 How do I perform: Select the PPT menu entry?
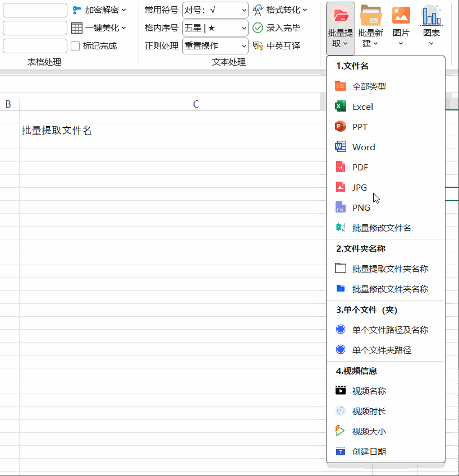tap(386, 127)
